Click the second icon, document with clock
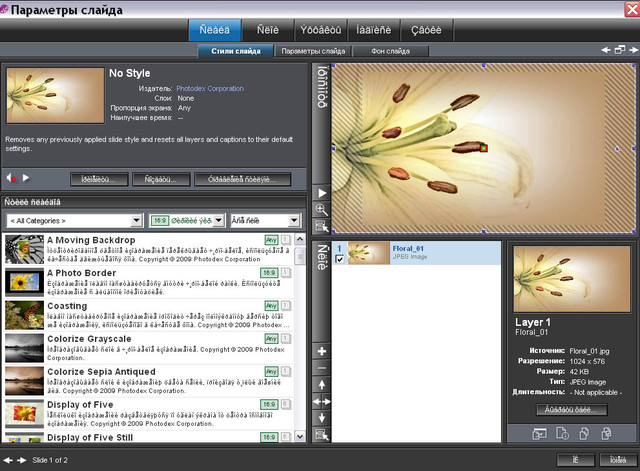Viewport: 640px width, 471px height. click(562, 433)
